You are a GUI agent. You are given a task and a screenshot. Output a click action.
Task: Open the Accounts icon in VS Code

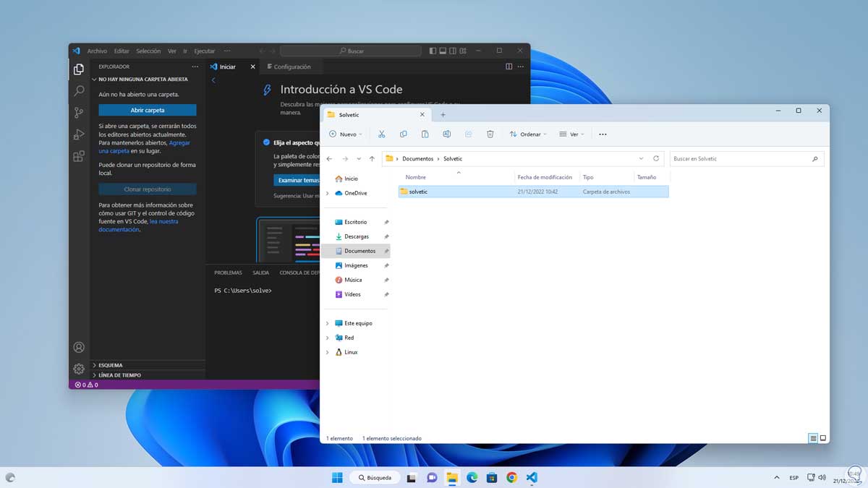pyautogui.click(x=79, y=348)
